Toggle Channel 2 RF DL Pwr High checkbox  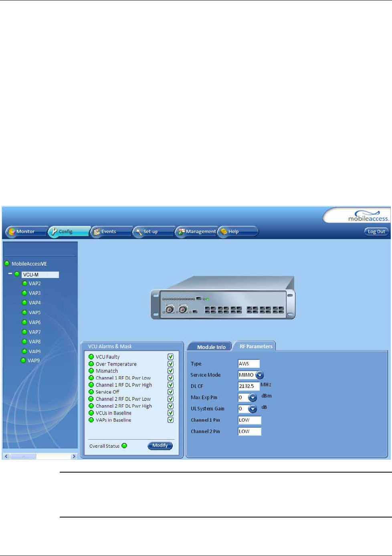pyautogui.click(x=170, y=406)
